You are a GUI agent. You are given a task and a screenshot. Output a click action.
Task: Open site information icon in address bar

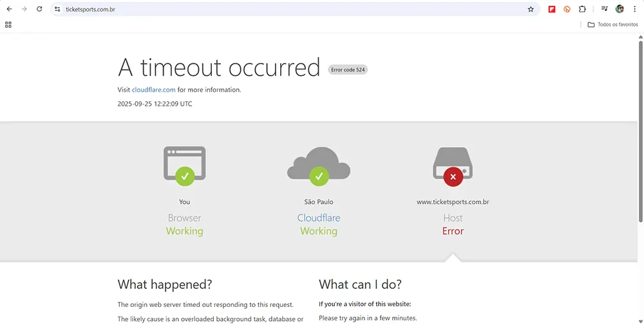pyautogui.click(x=57, y=9)
